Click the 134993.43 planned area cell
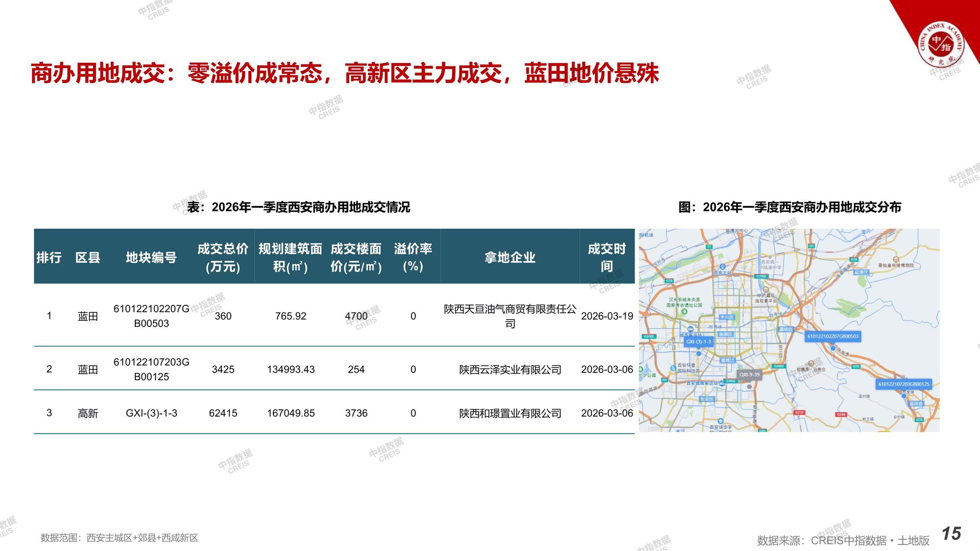The width and height of the screenshot is (980, 551). (291, 370)
